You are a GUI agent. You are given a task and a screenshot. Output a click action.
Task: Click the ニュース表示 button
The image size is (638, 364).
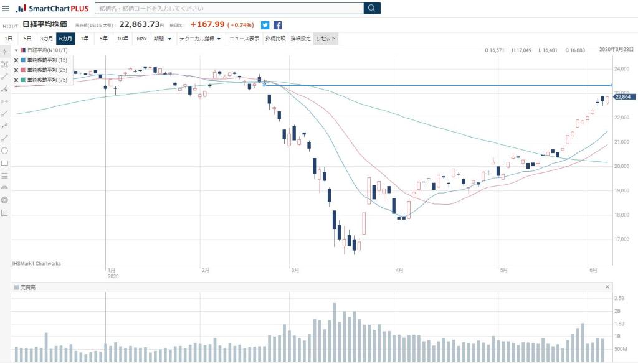[244, 39]
